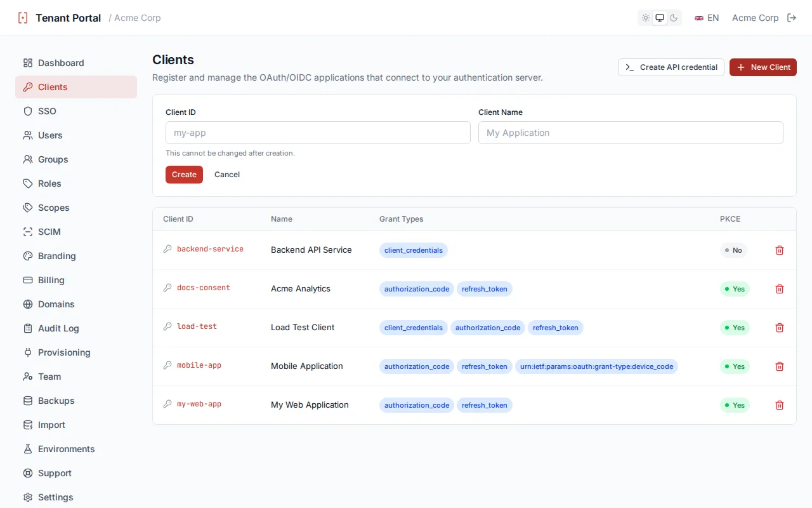Select Clients in the sidebar
This screenshot has height=508, width=812.
pyautogui.click(x=76, y=87)
